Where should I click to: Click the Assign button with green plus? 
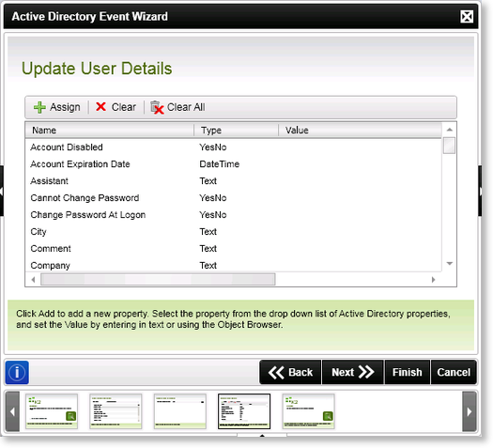click(x=57, y=107)
